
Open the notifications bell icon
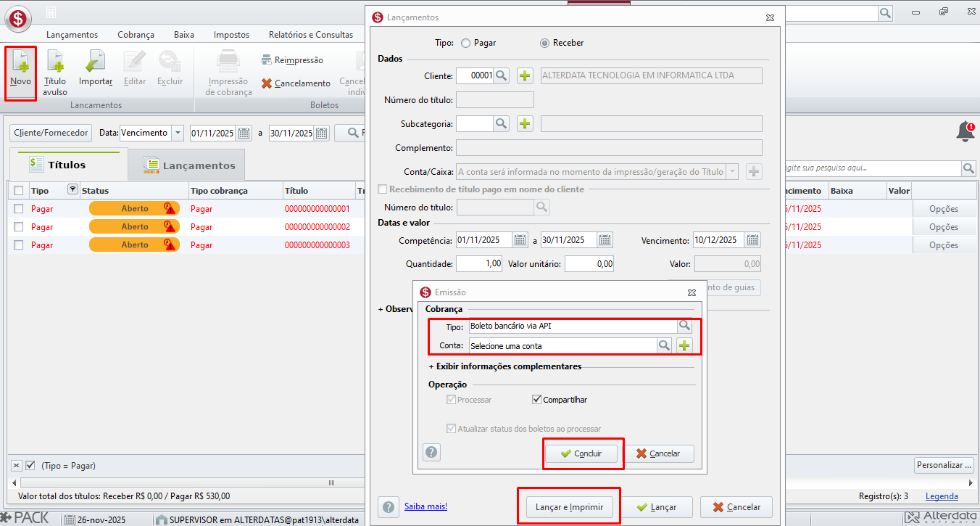tap(965, 132)
